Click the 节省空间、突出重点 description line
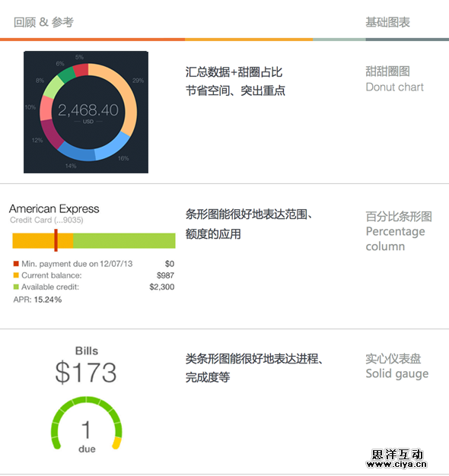Image resolution: width=449 pixels, height=476 pixels. pyautogui.click(x=235, y=90)
